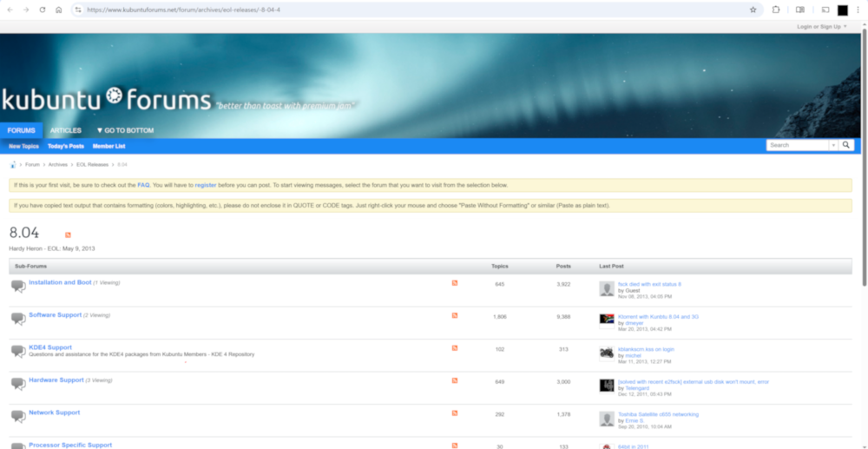Open RSS feed for Hardware Support

(455, 380)
